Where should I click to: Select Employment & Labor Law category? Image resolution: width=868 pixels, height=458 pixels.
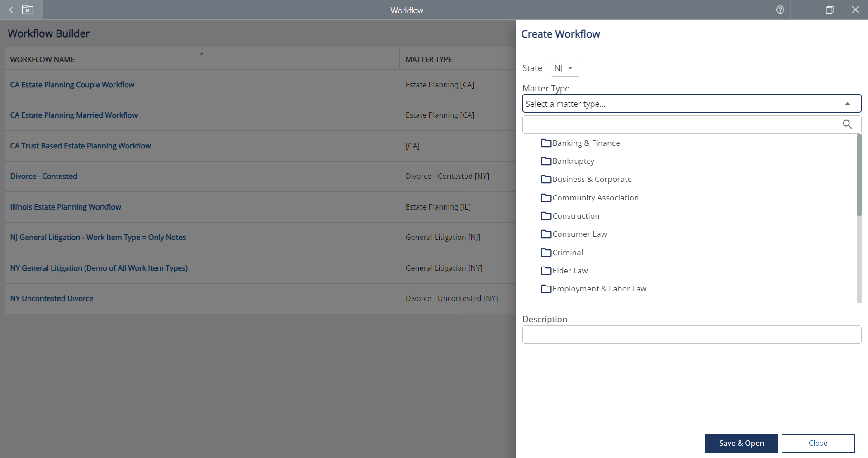(x=599, y=289)
